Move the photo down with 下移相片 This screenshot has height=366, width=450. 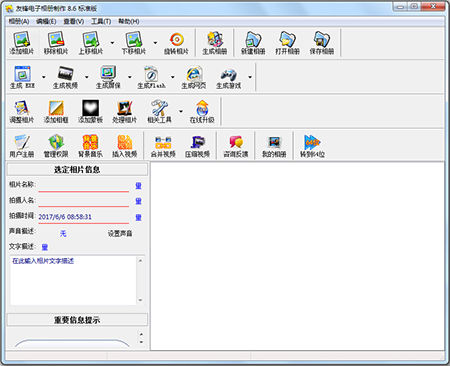point(134,43)
